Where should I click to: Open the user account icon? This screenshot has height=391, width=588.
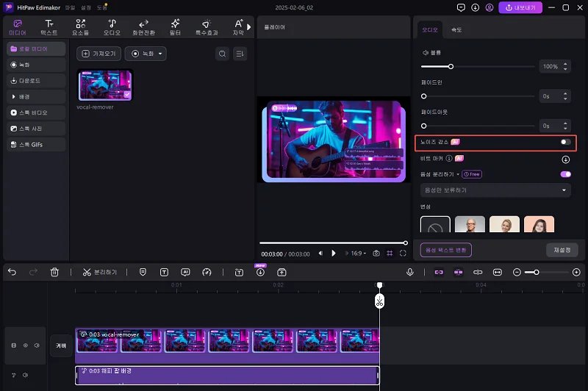point(490,7)
